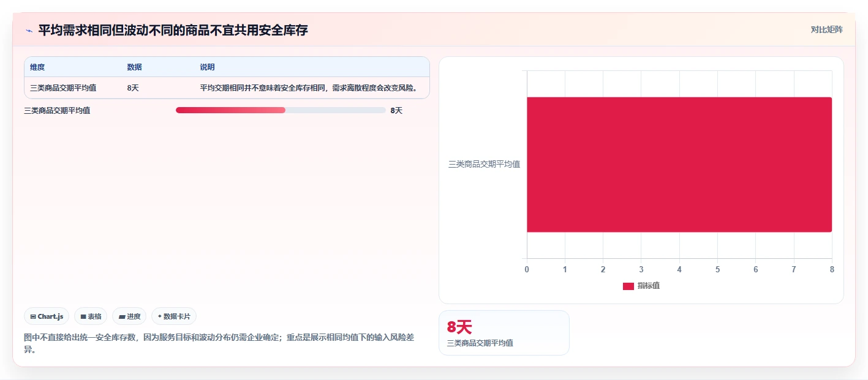This screenshot has width=868, height=380.
Task: Click the footnote paragraph starting 图中不直接给出
Action: click(220, 343)
